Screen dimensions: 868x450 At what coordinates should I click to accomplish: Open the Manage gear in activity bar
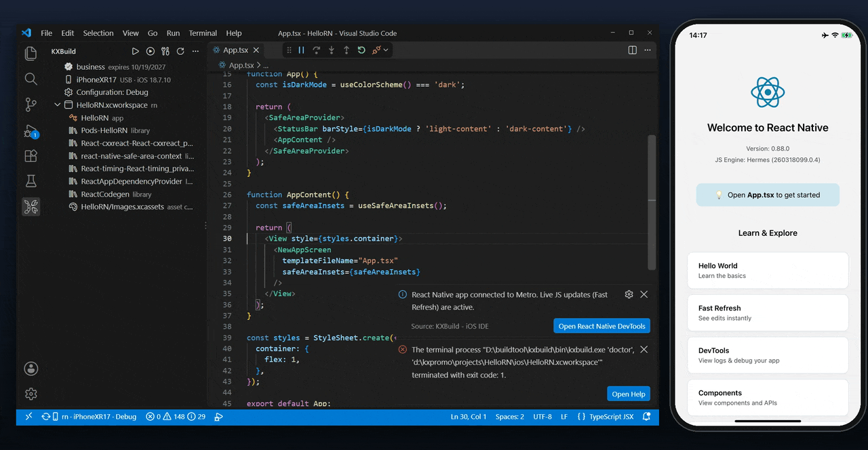tap(31, 394)
